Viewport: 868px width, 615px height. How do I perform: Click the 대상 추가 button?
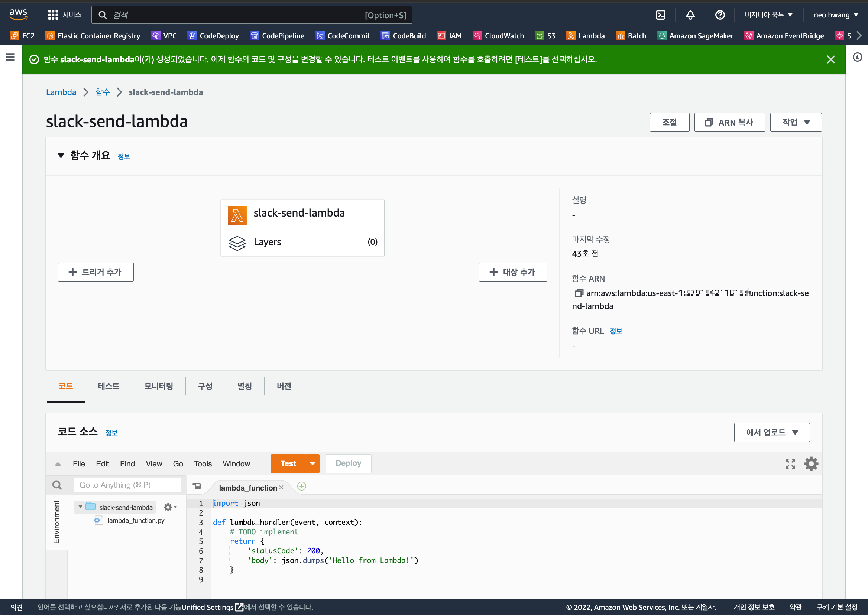[x=513, y=272]
